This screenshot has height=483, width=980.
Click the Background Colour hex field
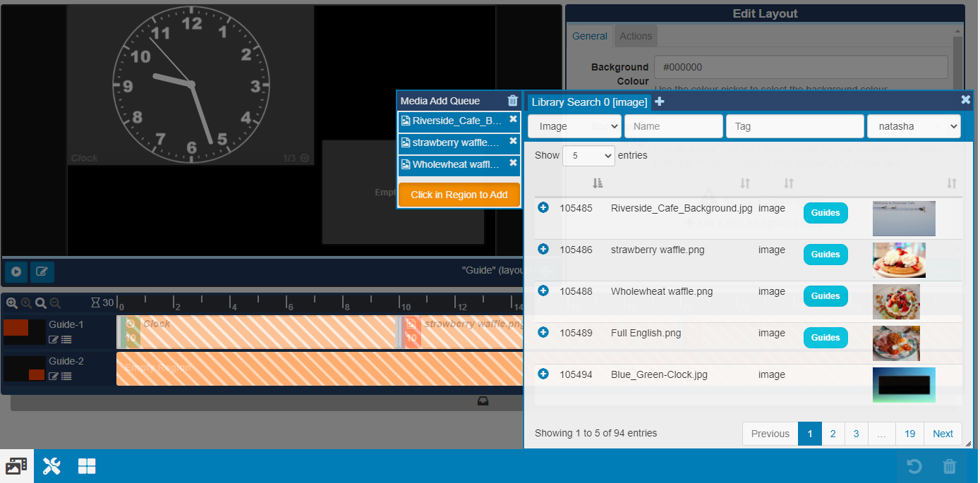(801, 68)
